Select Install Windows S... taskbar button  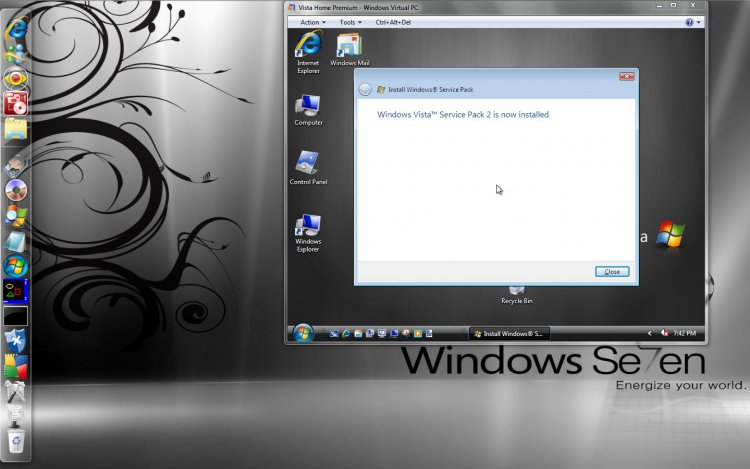pos(509,333)
